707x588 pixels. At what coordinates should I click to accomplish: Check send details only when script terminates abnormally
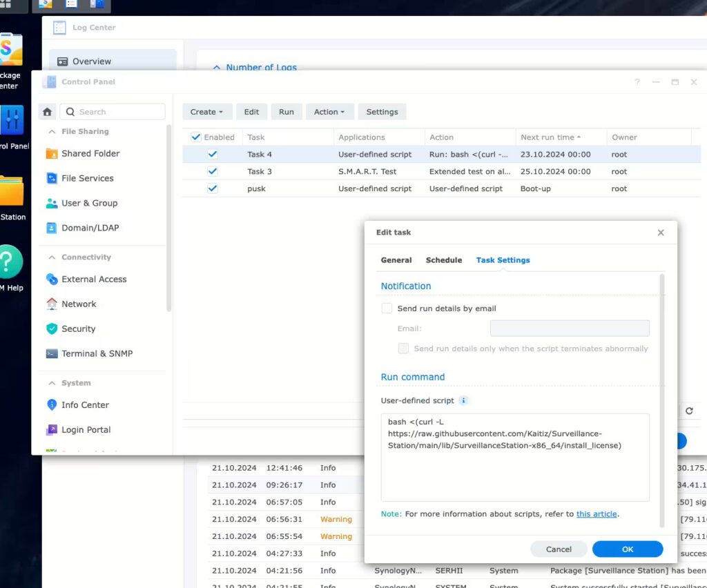[x=403, y=349]
